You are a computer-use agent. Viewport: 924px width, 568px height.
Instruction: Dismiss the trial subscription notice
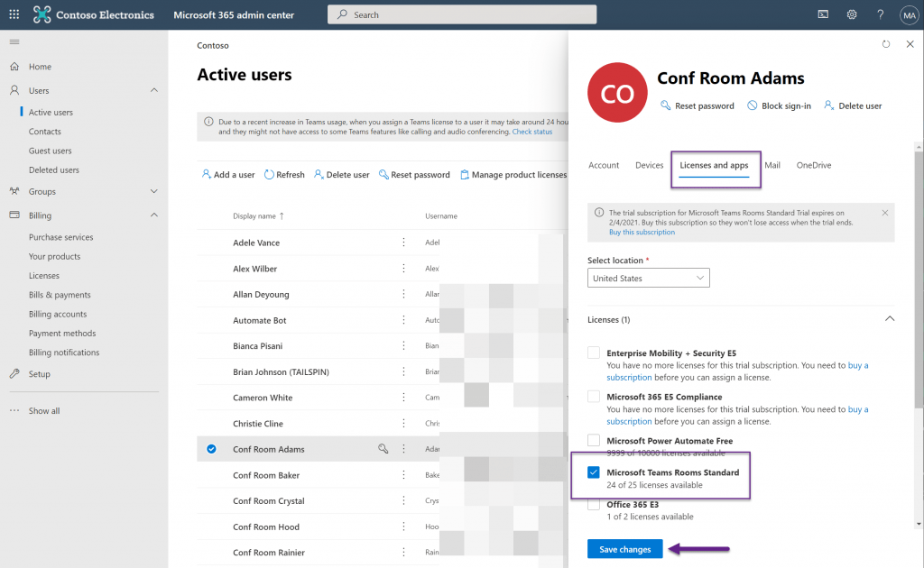coord(885,213)
